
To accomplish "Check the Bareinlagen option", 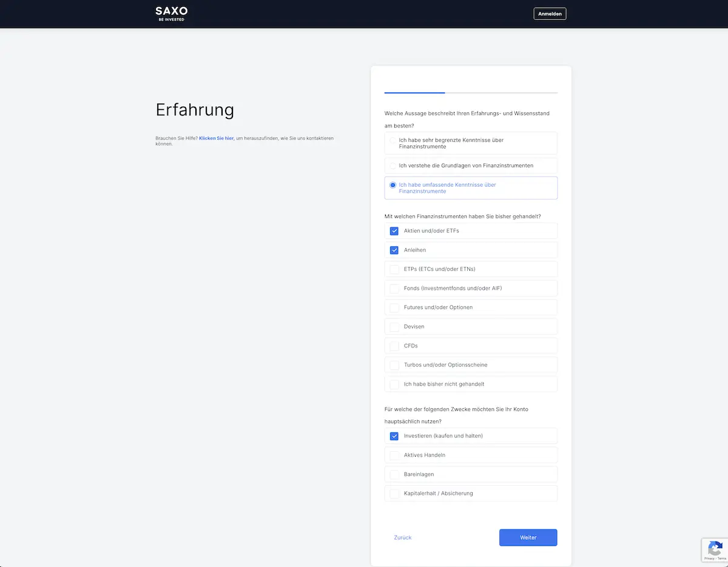I will (x=394, y=474).
